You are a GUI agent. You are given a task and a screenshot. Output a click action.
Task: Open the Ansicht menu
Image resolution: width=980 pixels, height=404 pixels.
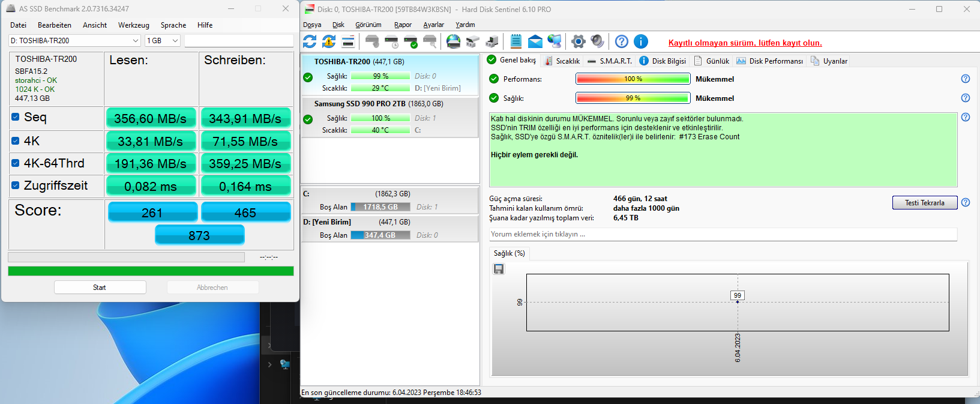point(95,25)
